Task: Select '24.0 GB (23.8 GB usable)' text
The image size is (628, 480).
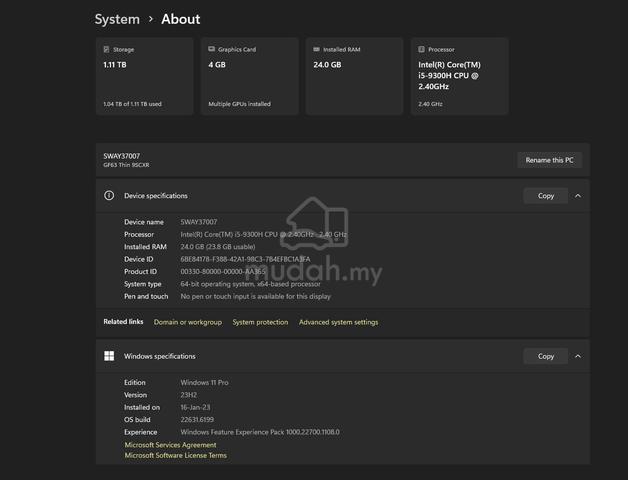Action: tap(218, 247)
